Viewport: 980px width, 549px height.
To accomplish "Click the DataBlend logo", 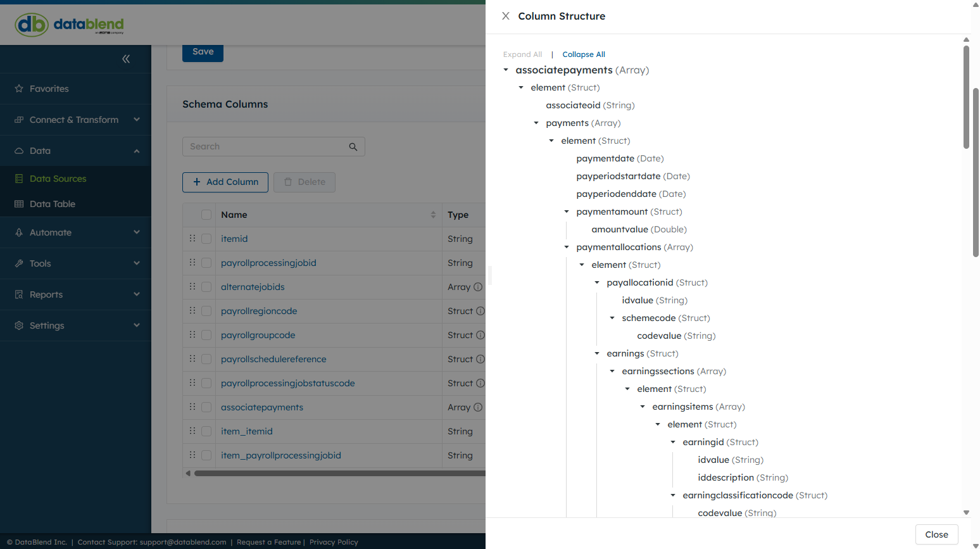I will [x=70, y=25].
